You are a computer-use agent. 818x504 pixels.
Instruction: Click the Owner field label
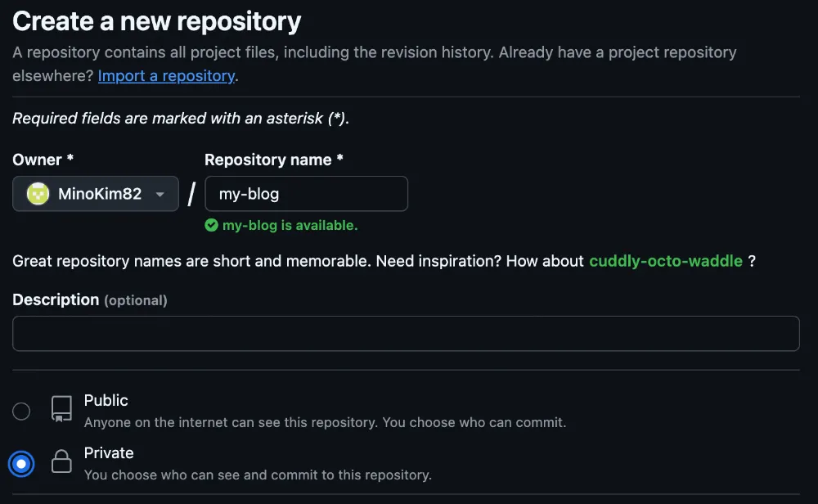point(43,160)
